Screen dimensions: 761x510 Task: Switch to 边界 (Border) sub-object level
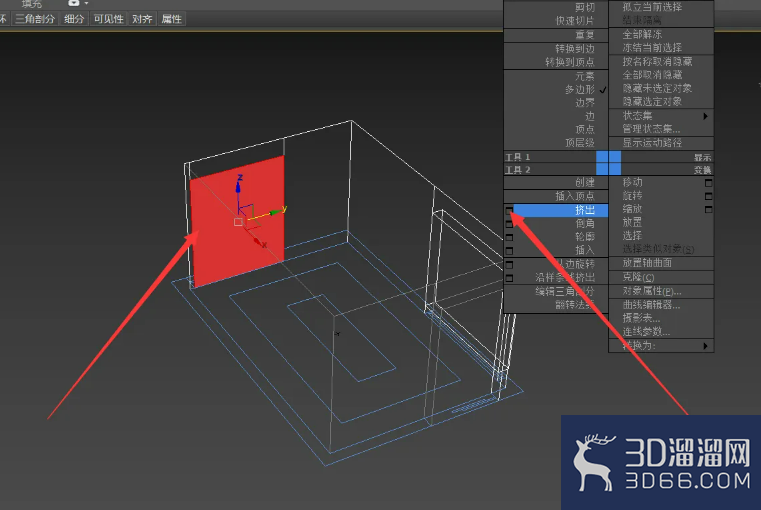pos(585,103)
